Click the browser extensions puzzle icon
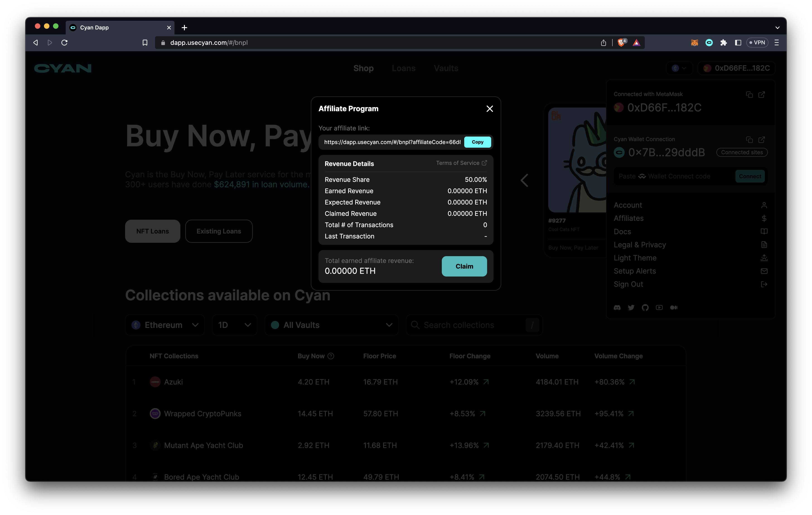Screen dimensions: 812x515 [x=723, y=43]
